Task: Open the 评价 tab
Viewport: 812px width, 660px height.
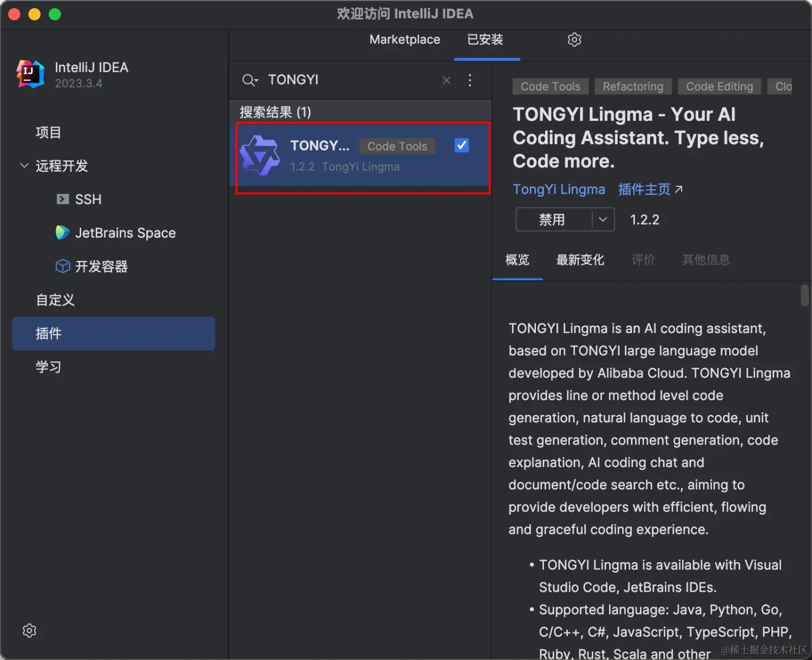Action: coord(643,260)
